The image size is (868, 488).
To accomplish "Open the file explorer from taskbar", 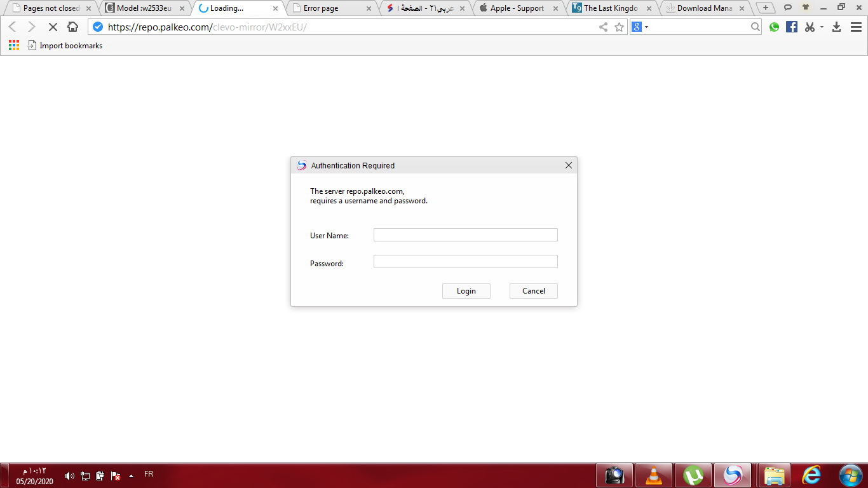I will click(x=773, y=475).
